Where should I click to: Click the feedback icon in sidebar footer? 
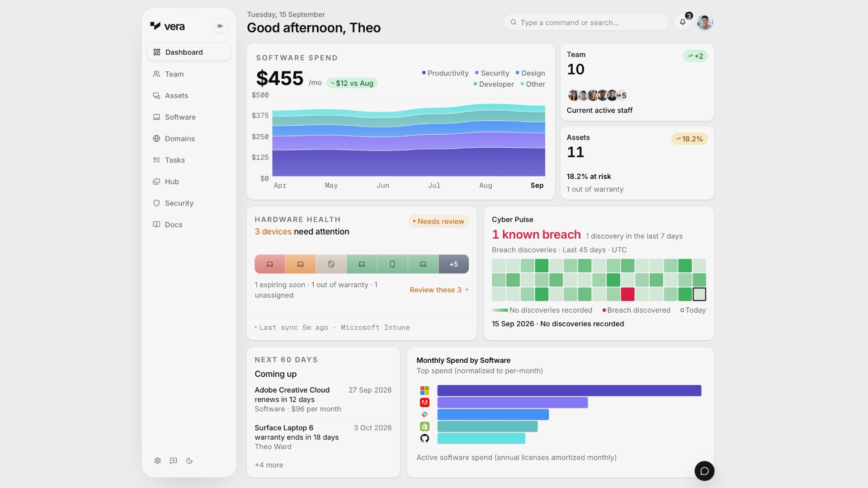click(173, 461)
